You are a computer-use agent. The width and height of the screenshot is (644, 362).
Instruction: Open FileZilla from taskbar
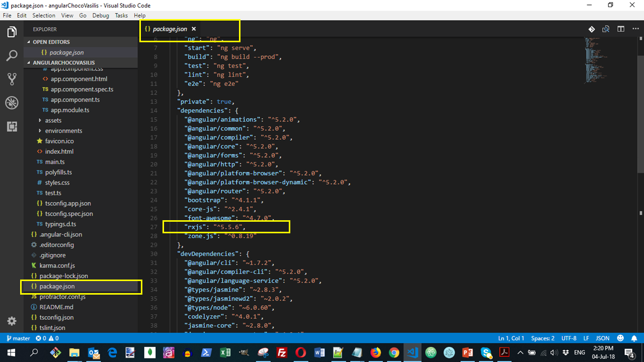point(282,352)
